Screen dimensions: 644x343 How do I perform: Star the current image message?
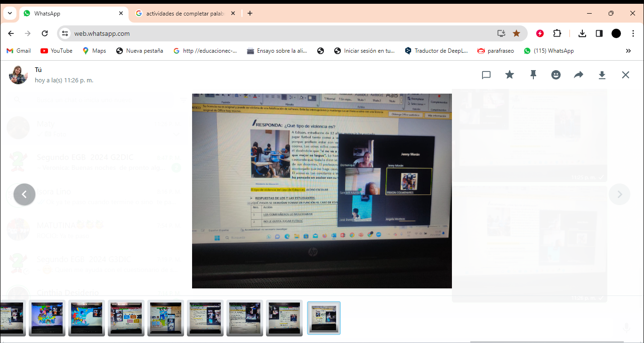pos(509,75)
